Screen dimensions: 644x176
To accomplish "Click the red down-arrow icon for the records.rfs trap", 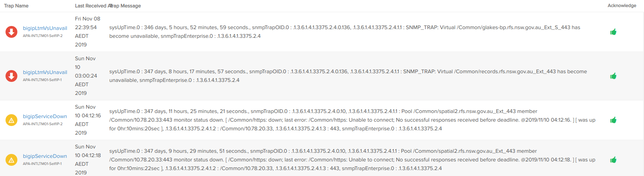I will coord(11,76).
